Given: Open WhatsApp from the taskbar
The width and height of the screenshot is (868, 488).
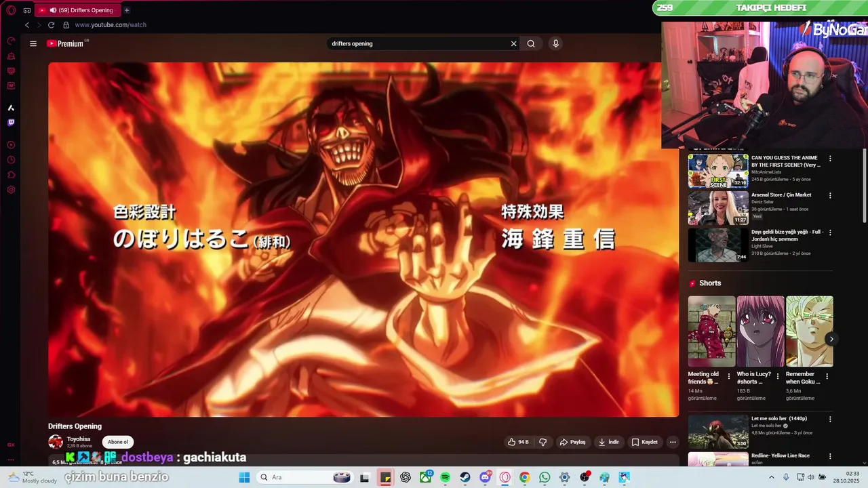Looking at the screenshot, I should click(545, 477).
